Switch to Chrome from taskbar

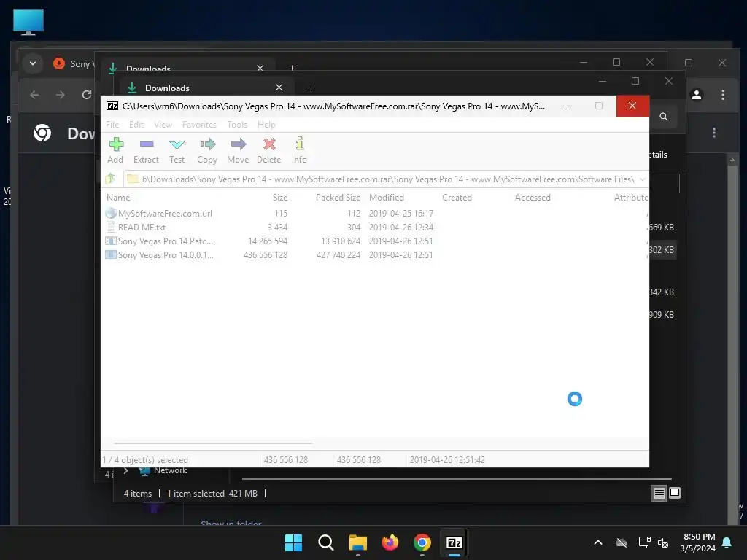(x=422, y=542)
